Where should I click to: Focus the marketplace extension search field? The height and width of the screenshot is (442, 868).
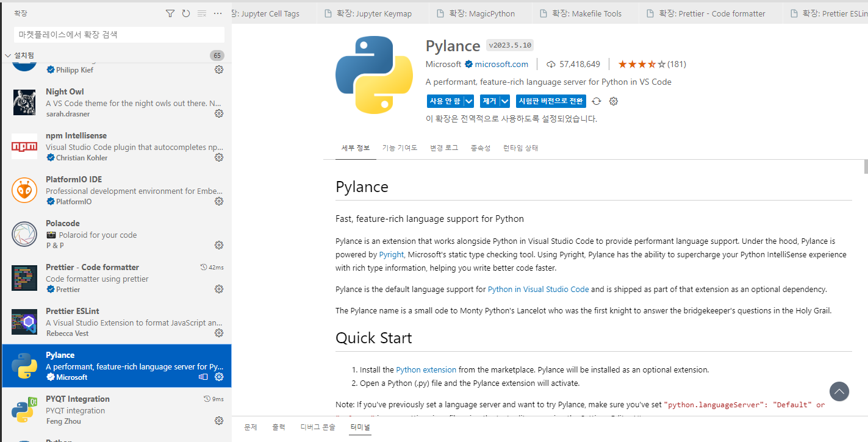coord(118,35)
